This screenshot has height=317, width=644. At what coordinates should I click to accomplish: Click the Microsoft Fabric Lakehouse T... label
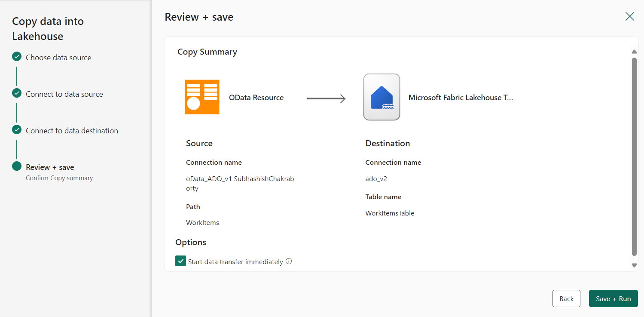pyautogui.click(x=461, y=98)
